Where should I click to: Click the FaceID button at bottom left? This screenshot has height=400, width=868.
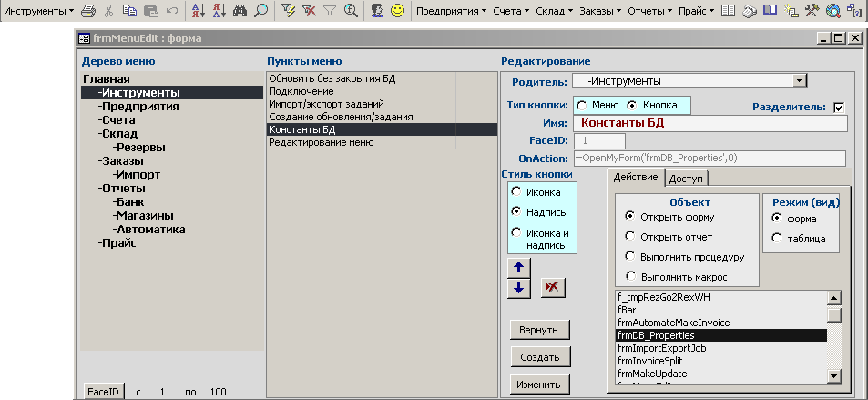[x=104, y=391]
